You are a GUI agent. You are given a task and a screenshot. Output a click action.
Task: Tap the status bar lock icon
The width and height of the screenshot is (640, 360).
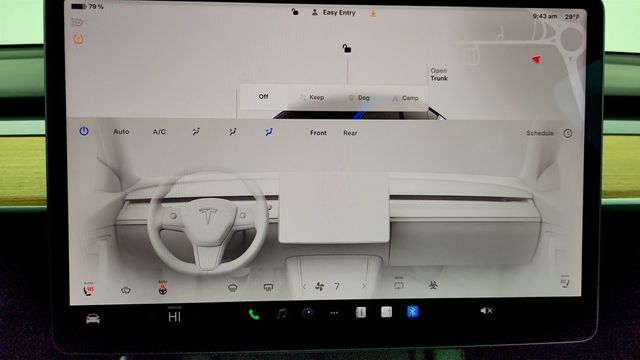click(295, 12)
